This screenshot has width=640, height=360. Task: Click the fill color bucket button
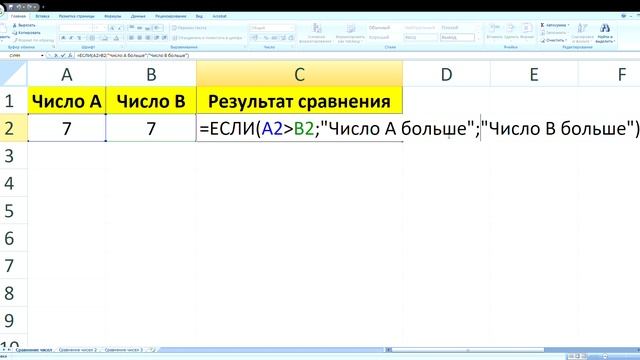point(104,38)
